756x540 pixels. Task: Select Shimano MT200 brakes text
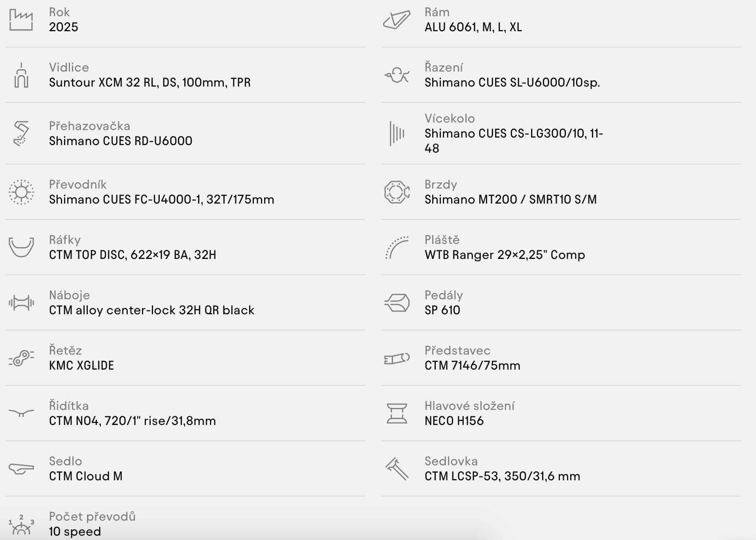point(511,200)
